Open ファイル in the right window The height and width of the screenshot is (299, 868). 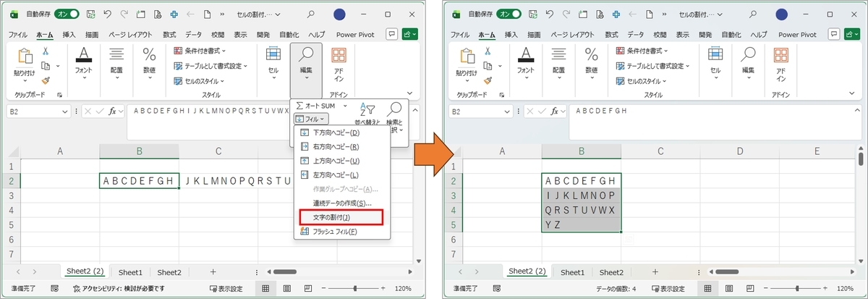pos(460,34)
